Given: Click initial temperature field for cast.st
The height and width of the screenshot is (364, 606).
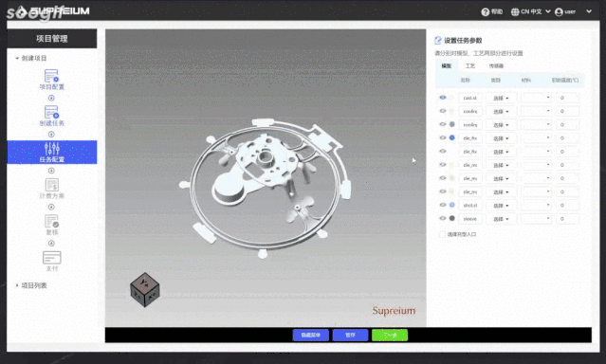Looking at the screenshot, I should pyautogui.click(x=567, y=98).
